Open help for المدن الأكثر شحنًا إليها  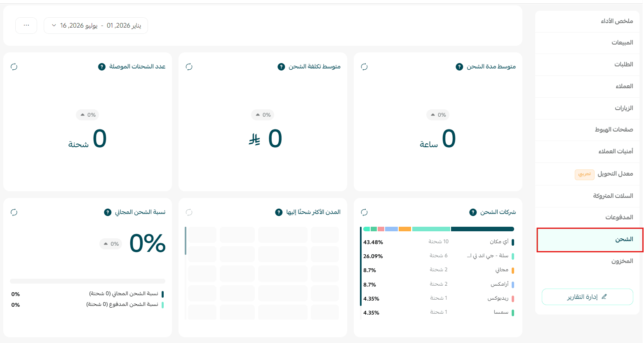pyautogui.click(x=279, y=212)
